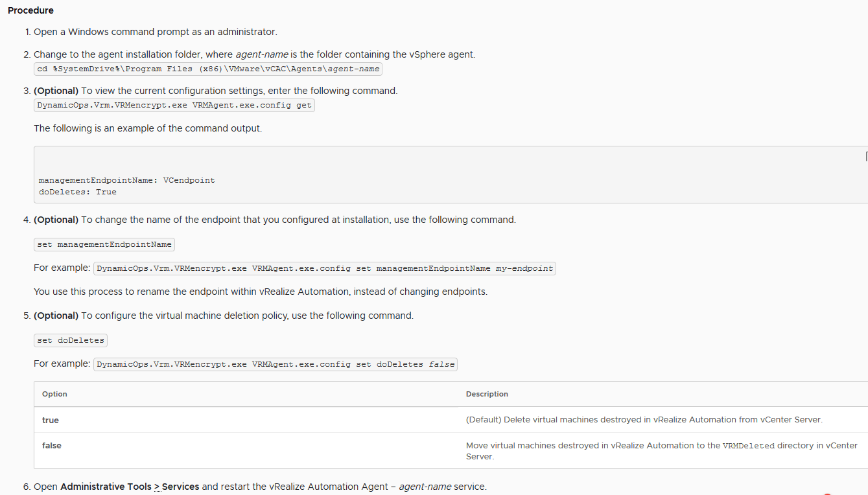Screen dimensions: 868x495
Task: Click the red badge at the bottom right
Action: 827,494
